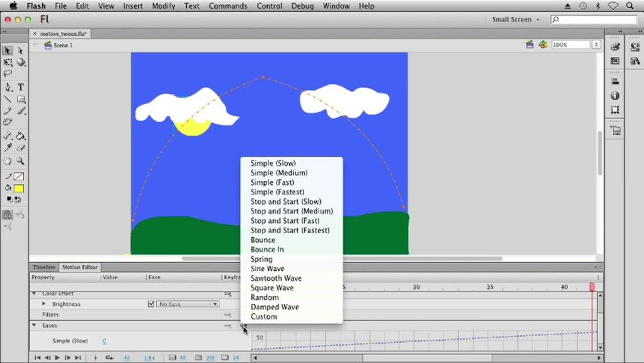The image size is (644, 363).
Task: Open the Align panel icon
Action: [x=615, y=82]
